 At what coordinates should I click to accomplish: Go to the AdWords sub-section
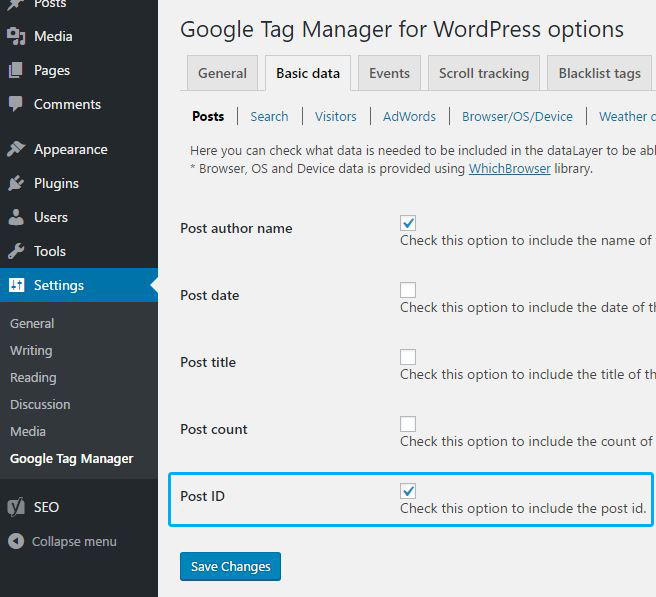(409, 116)
